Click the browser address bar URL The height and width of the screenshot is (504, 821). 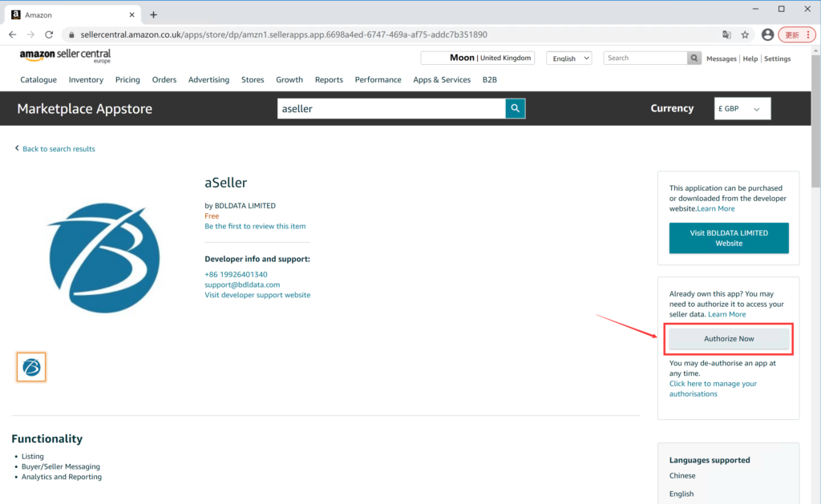284,34
